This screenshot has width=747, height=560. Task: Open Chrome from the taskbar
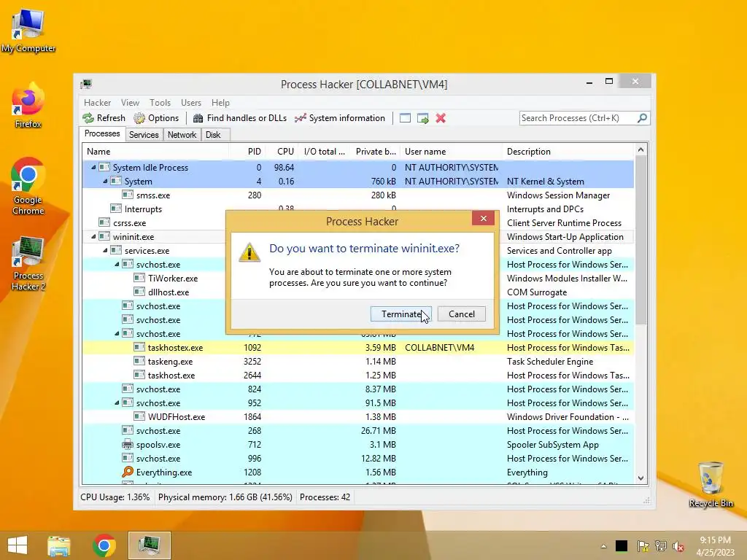(104, 545)
